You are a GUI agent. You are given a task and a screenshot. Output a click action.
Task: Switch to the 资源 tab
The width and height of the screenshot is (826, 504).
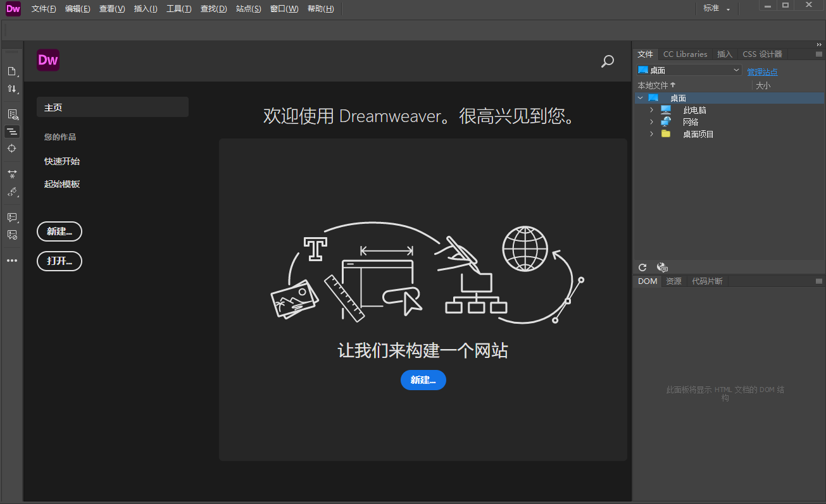point(674,281)
